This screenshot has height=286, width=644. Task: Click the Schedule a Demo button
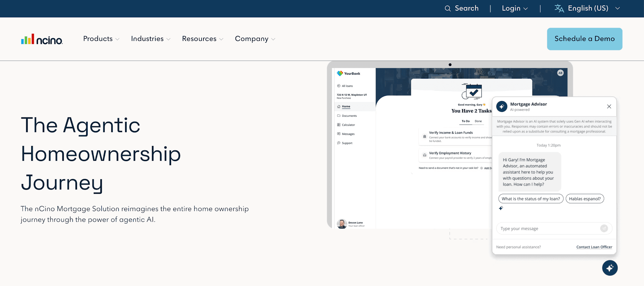(585, 39)
